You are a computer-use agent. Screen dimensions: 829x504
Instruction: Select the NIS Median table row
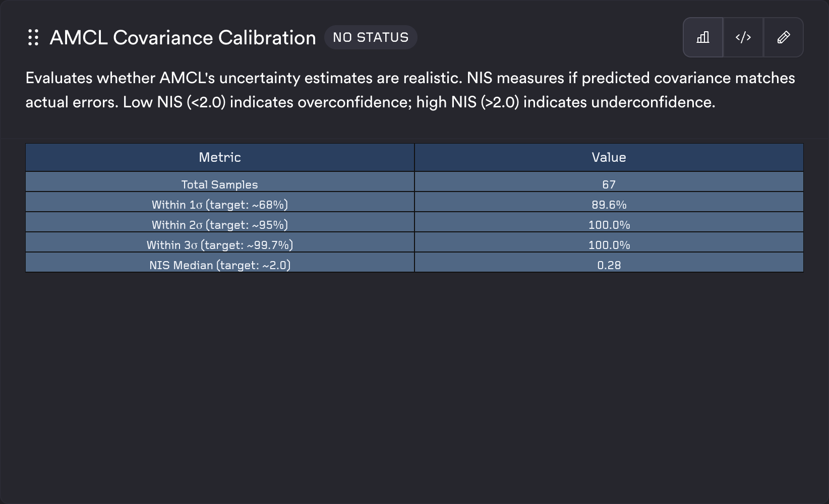[x=219, y=265]
